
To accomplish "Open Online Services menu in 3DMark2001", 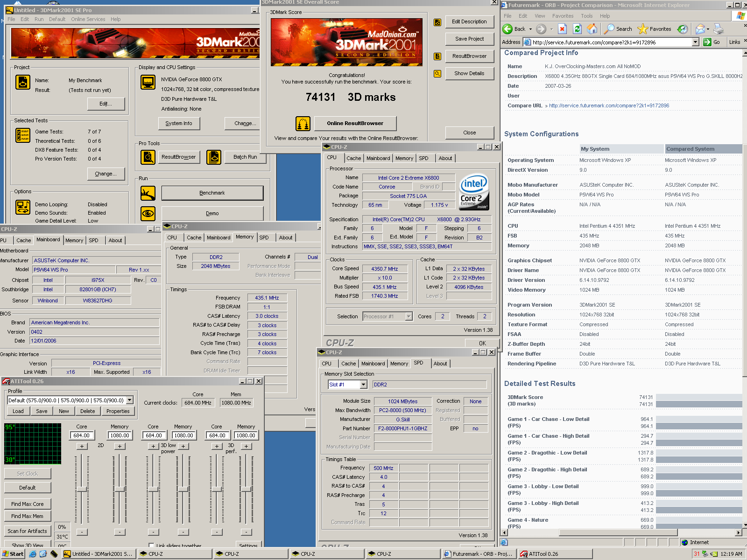I will (88, 19).
